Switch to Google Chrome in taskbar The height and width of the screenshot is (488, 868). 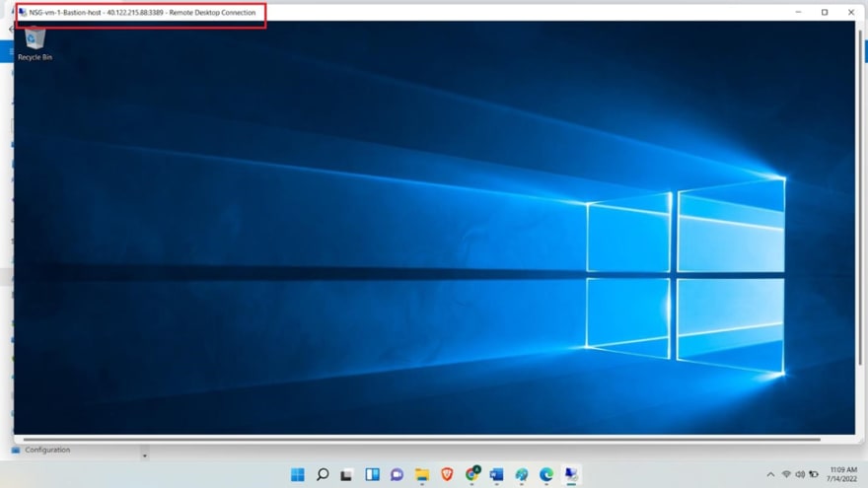pos(471,473)
